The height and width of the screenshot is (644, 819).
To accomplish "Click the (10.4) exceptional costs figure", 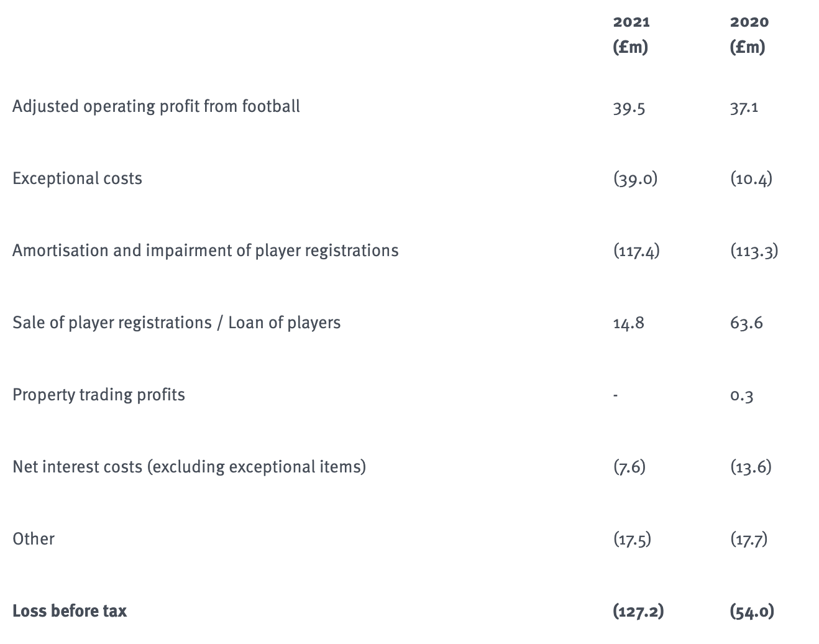I will tap(751, 179).
